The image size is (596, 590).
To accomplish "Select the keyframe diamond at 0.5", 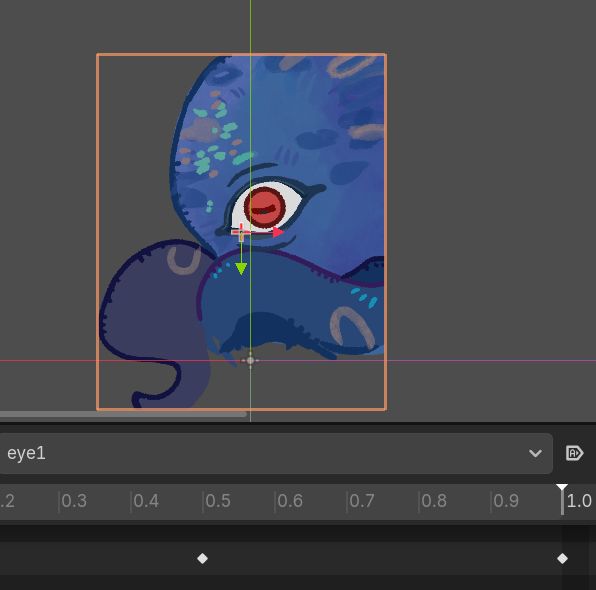I will 202,558.
